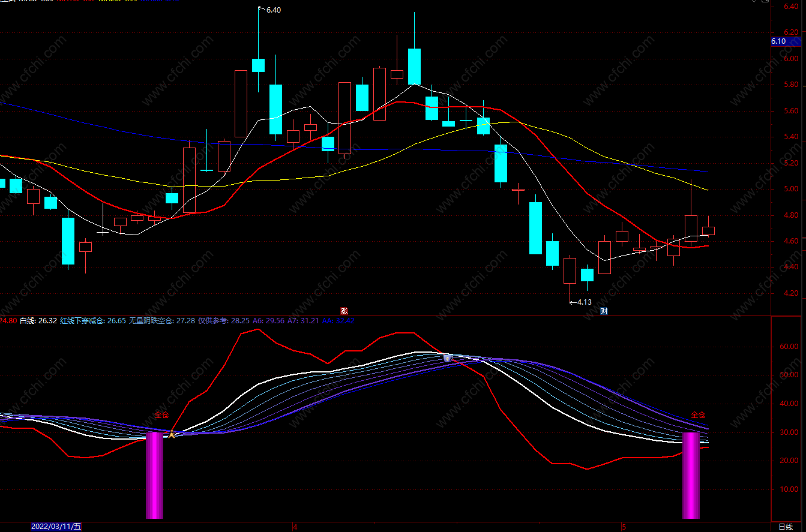The image size is (806, 532).
Task: Click the 10.00 indicator axis label
Action: pyautogui.click(x=789, y=489)
